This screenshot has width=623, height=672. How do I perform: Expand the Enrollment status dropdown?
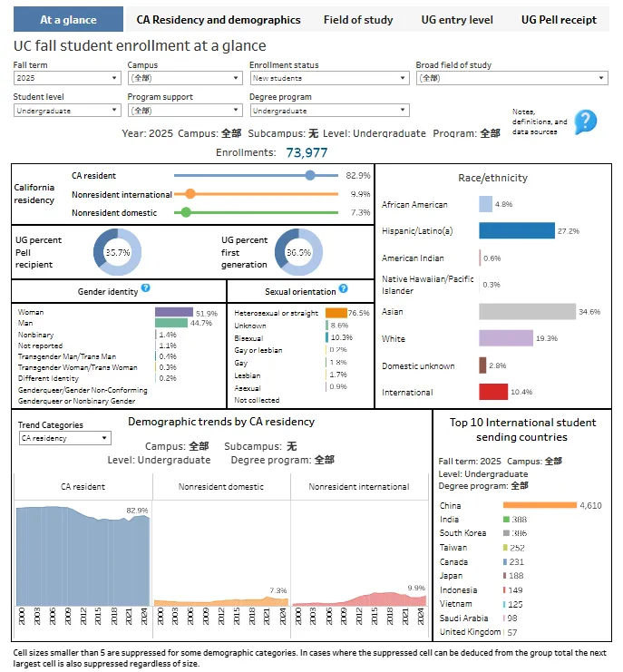[329, 79]
